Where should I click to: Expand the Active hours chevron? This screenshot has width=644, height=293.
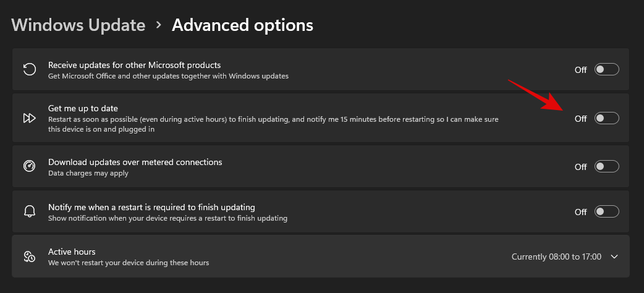point(614,257)
